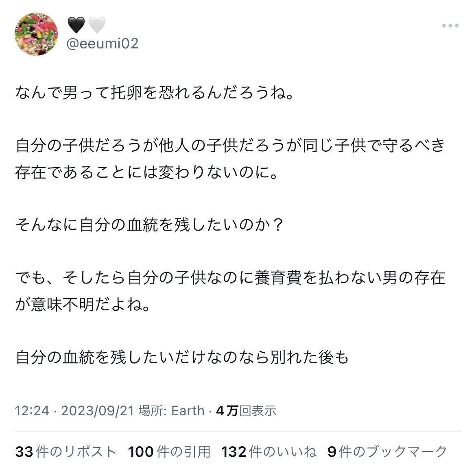Image resolution: width=476 pixels, height=471 pixels.
Task: Click the line が意味不明だよね。
Action: point(83,304)
